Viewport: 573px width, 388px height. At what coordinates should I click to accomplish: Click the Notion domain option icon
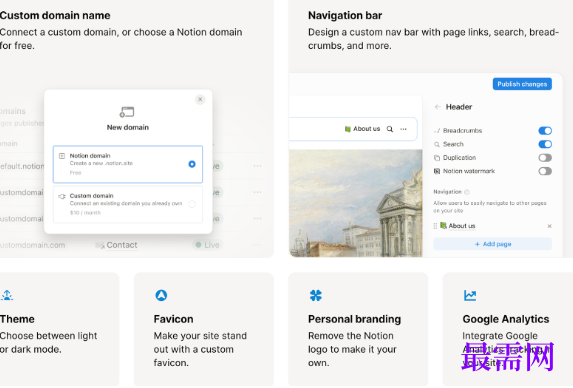tap(62, 156)
